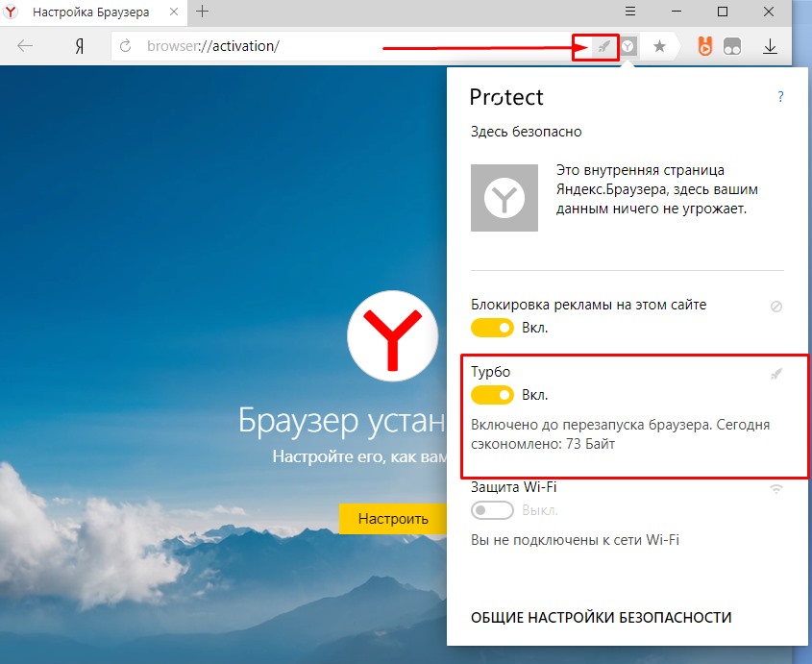Click the Здесь безопасно status text
The image size is (812, 664).
(x=527, y=132)
